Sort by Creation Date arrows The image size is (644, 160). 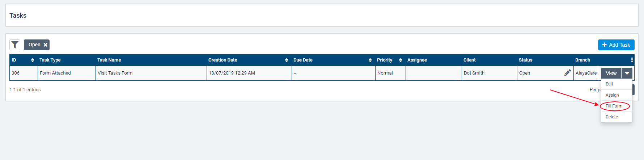point(287,60)
